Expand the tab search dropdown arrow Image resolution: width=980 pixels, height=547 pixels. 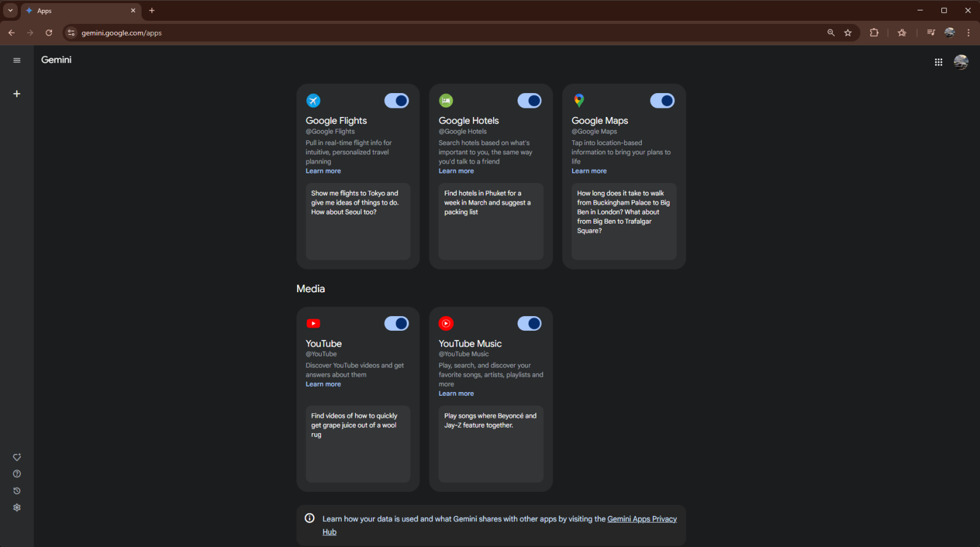point(10,10)
